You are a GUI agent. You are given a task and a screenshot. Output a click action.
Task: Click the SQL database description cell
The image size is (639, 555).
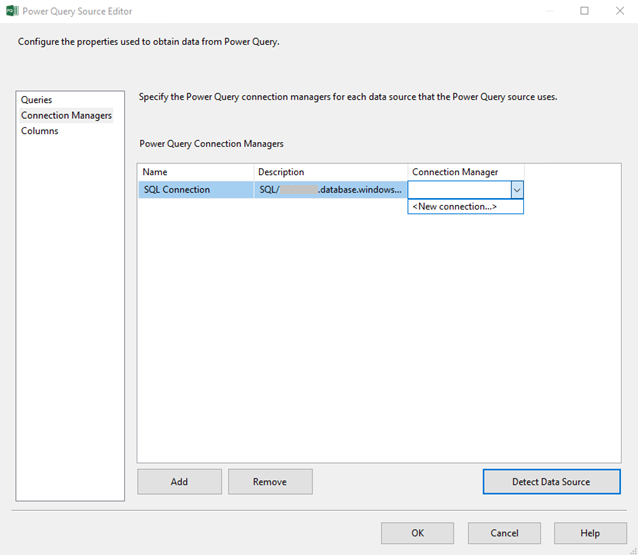[x=331, y=190]
